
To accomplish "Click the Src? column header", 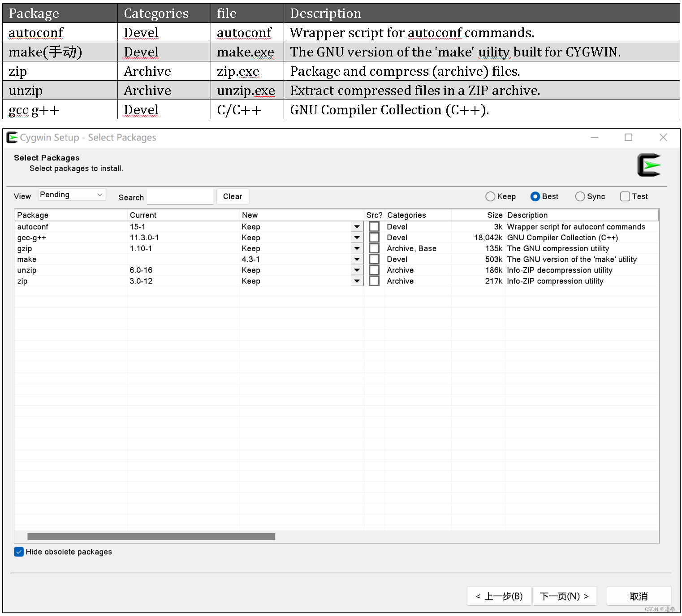I will click(x=375, y=215).
